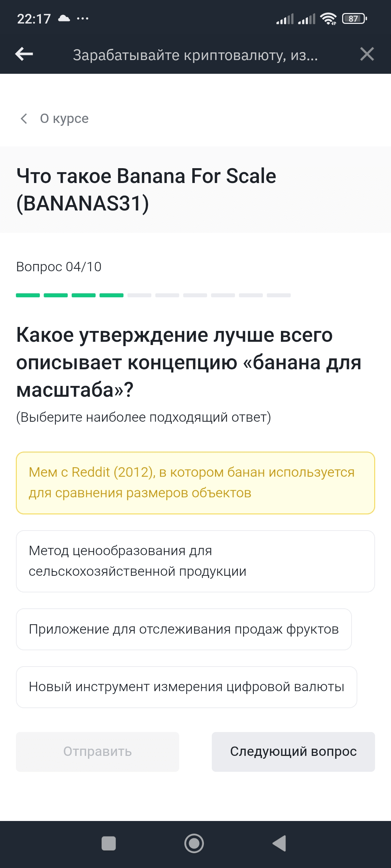Pick 'Приложение для отслеживания продаж фруктов'
391x868 pixels.
tap(184, 629)
